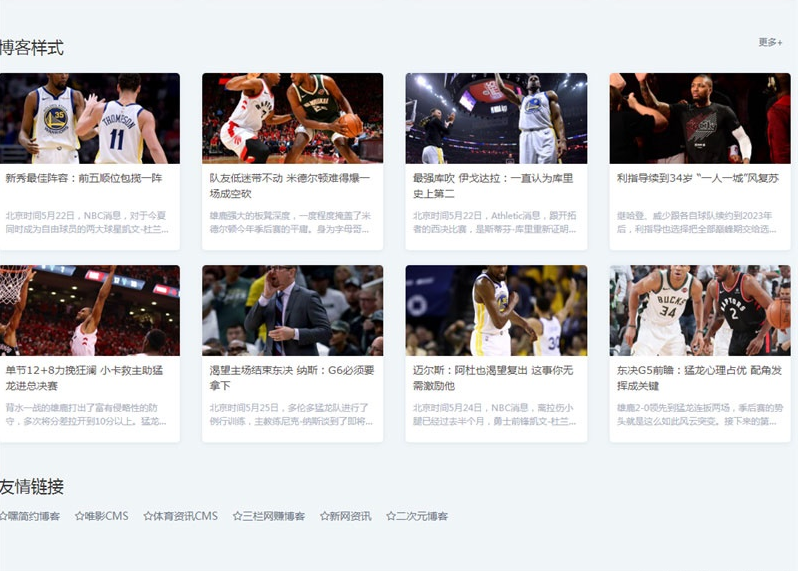Click title 迈尔斯：阿杜也渴望复出 这事你无需激励他
Image resolution: width=811 pixels, height=571 pixels.
pos(493,378)
